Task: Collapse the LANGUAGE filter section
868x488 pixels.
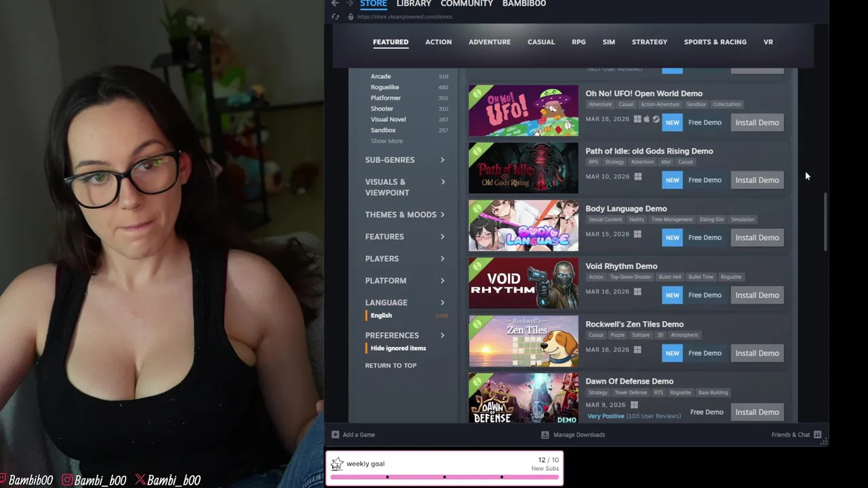Action: click(x=405, y=303)
